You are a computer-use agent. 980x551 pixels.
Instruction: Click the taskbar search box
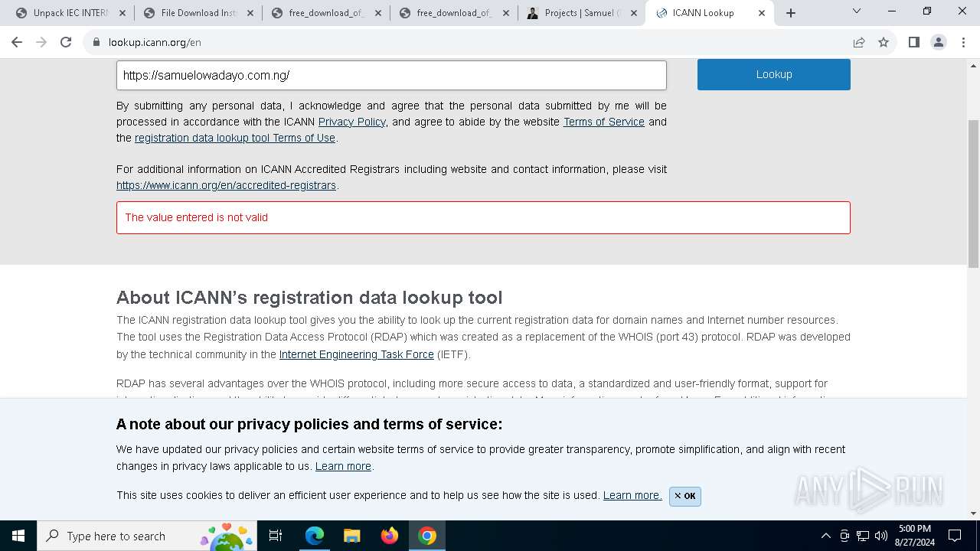[x=148, y=536]
